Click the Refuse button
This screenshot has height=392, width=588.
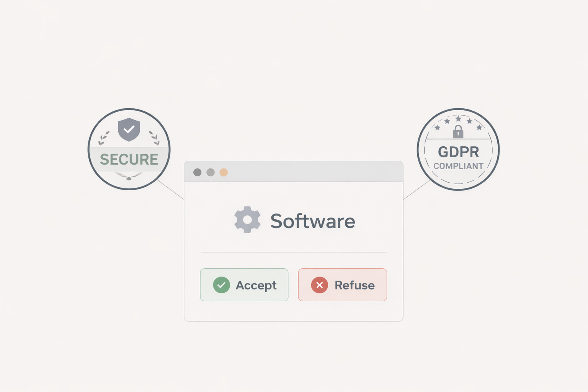(x=342, y=285)
